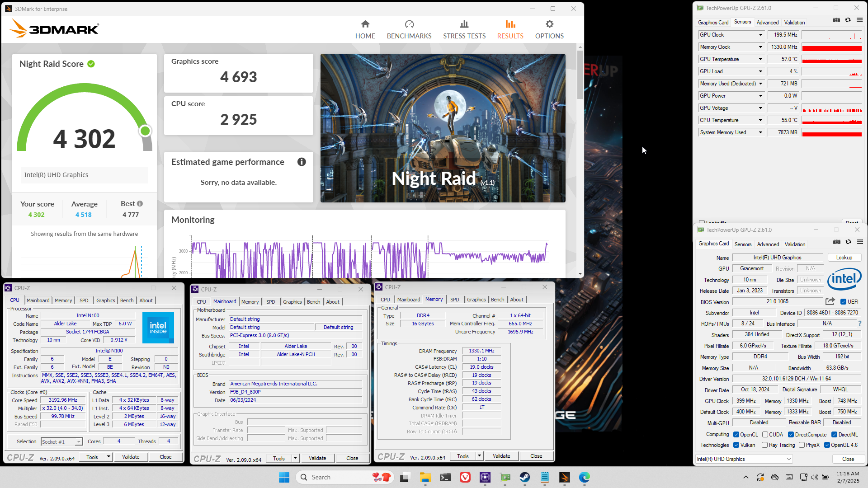
Task: Open the Tools arrow dropdown in the CPU-Z CPU-tab window
Action: [x=108, y=457]
